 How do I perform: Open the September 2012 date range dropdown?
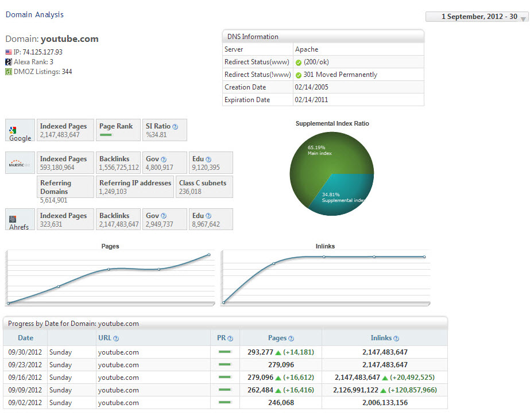(x=523, y=18)
